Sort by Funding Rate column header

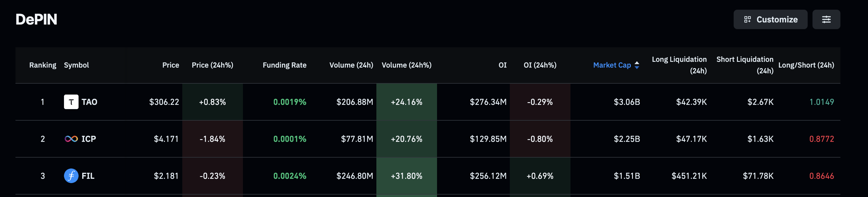(x=284, y=65)
